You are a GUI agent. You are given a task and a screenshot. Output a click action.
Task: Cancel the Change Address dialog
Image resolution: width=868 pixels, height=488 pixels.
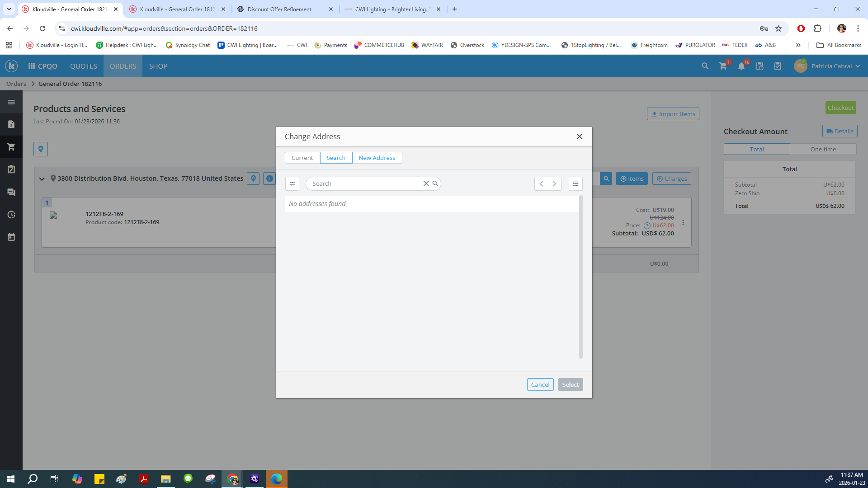pyautogui.click(x=540, y=385)
